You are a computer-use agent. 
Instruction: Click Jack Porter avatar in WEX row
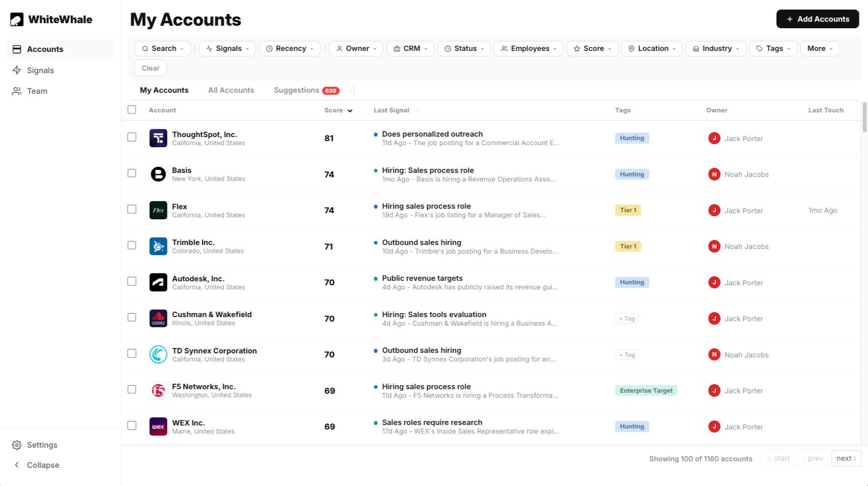(x=714, y=427)
